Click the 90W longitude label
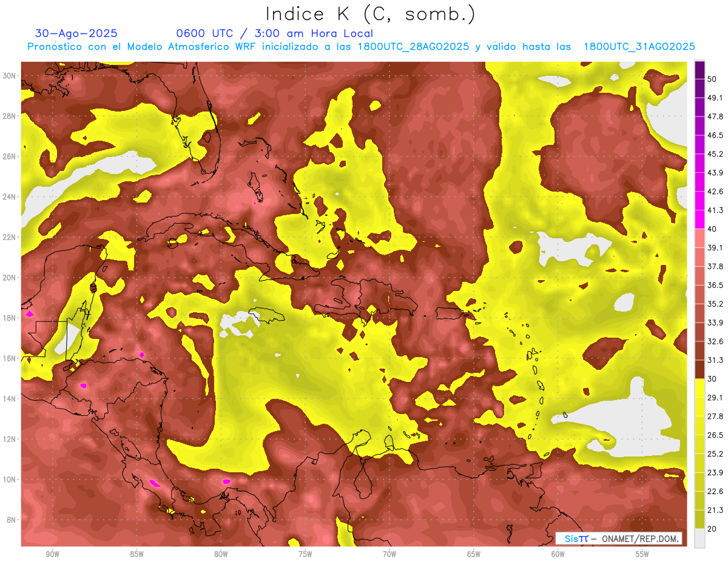This screenshot has height=562, width=728. [52, 554]
